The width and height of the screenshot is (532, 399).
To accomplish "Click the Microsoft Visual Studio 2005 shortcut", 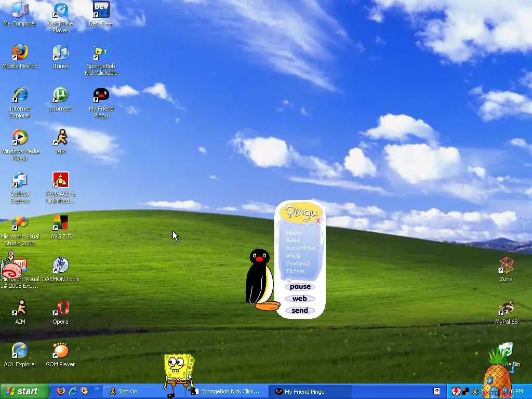I will tap(20, 230).
